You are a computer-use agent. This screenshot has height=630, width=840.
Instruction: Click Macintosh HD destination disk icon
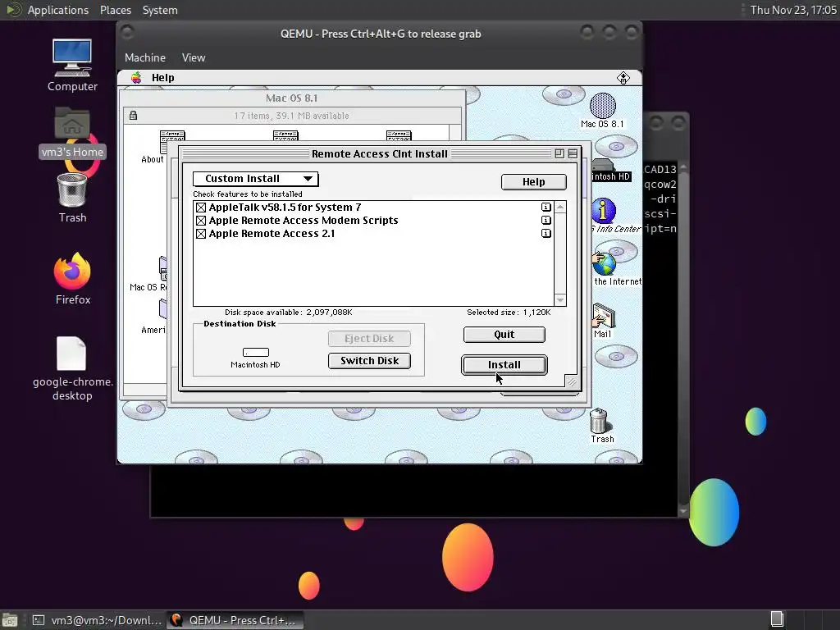[x=256, y=352]
